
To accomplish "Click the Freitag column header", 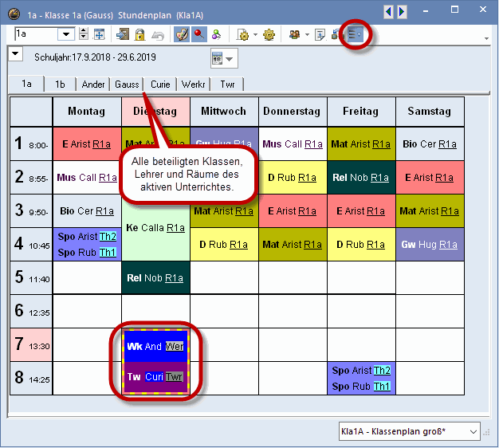I will [x=361, y=112].
